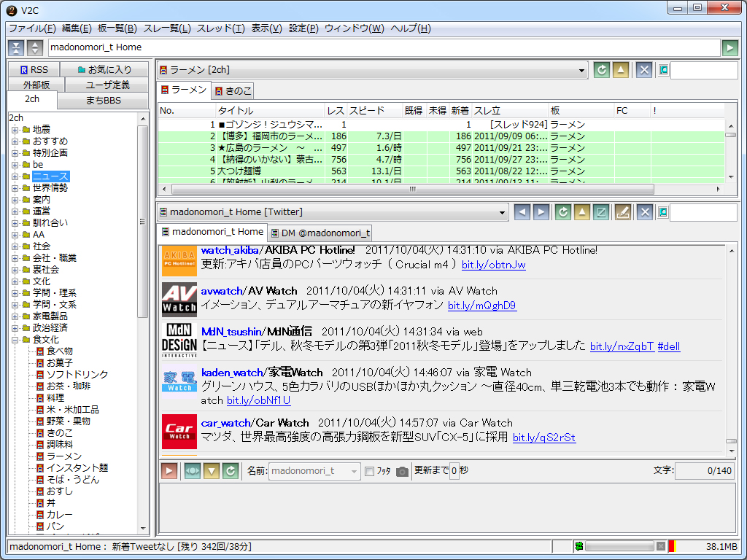Image resolution: width=747 pixels, height=560 pixels.
Task: Click the camera icon to attach an image
Action: pos(402,470)
